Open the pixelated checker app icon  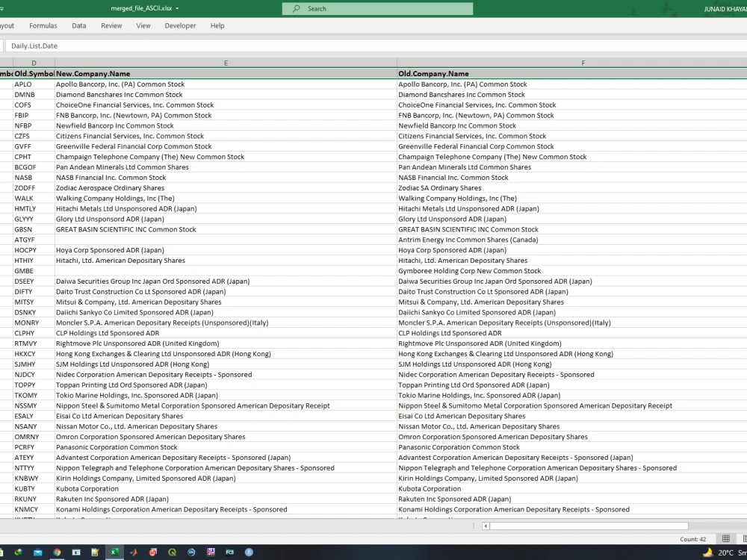(x=211, y=553)
